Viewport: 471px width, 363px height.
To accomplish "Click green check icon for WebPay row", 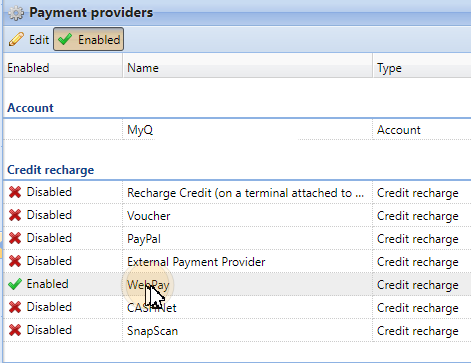I will (15, 284).
